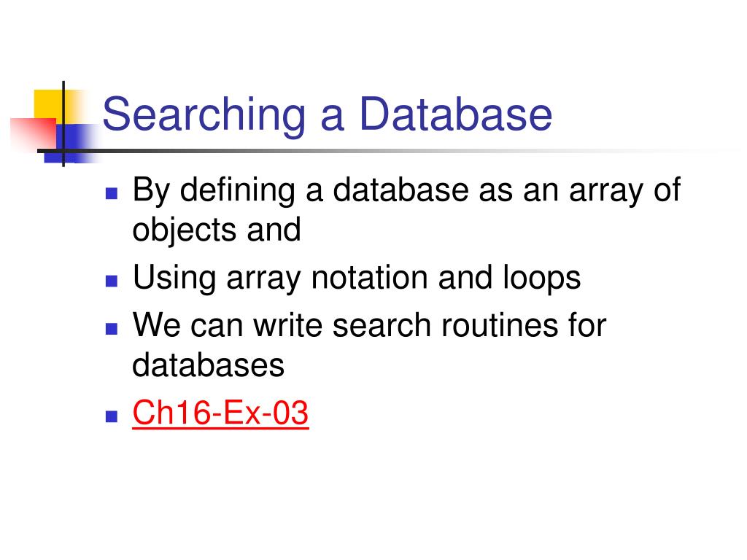747x560 pixels.
Task: Select the bullet marker before 'Using array notation'
Action: (112, 281)
